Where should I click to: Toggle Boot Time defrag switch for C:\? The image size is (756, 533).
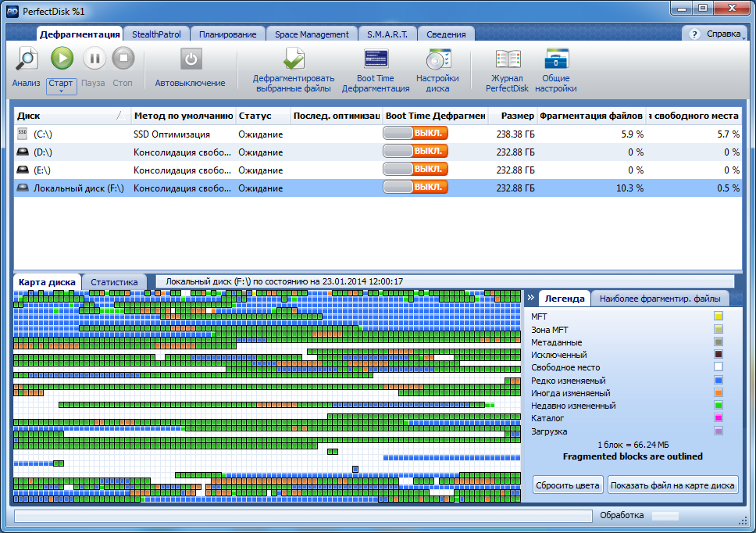point(415,133)
